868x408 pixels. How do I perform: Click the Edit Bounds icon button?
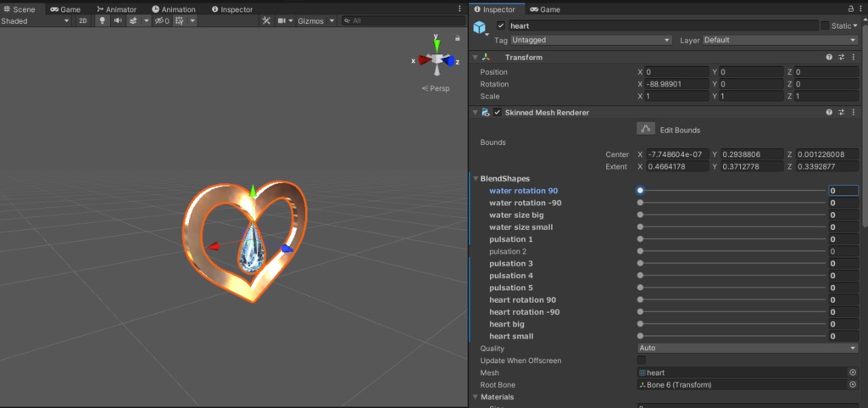tap(645, 129)
